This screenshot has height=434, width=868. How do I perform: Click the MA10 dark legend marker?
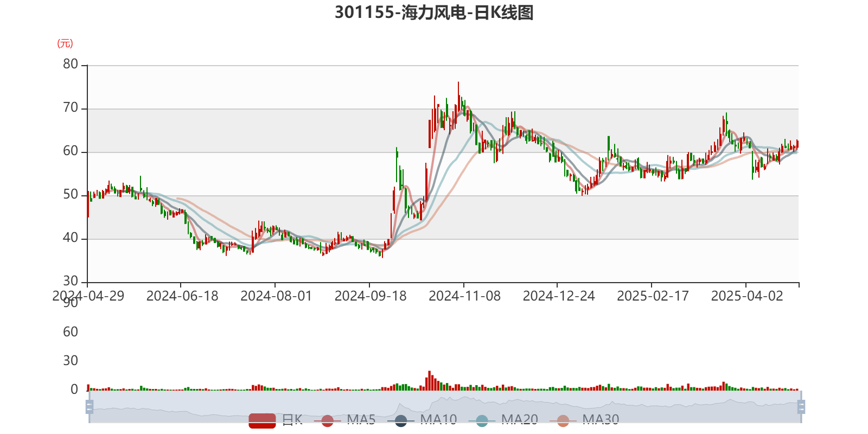click(x=401, y=420)
